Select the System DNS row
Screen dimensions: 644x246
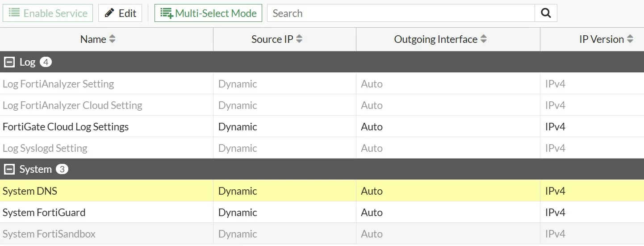(x=322, y=191)
